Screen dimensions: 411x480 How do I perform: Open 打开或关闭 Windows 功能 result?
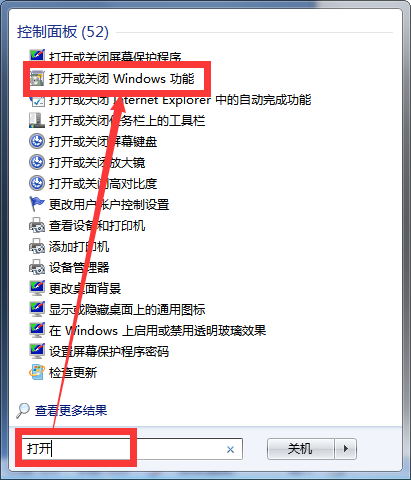tap(122, 79)
